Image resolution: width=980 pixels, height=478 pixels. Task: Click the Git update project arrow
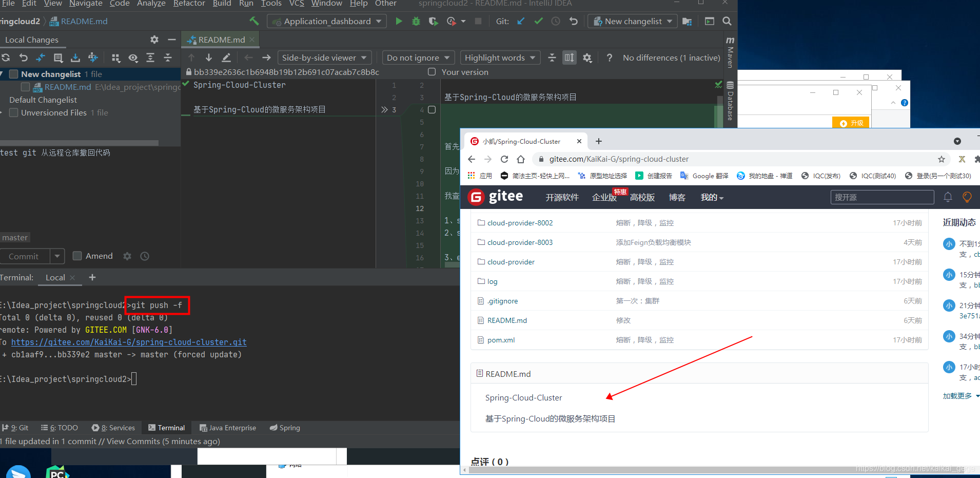[x=521, y=21]
